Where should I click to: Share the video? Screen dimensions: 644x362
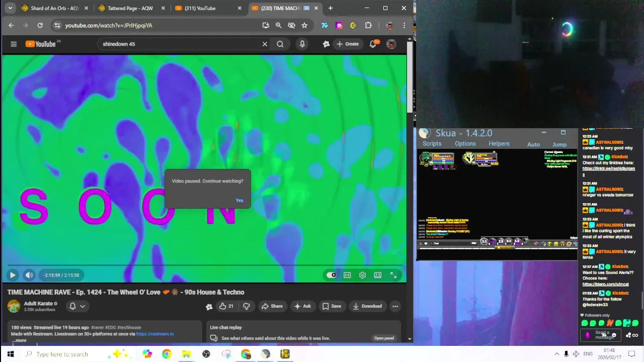click(272, 306)
